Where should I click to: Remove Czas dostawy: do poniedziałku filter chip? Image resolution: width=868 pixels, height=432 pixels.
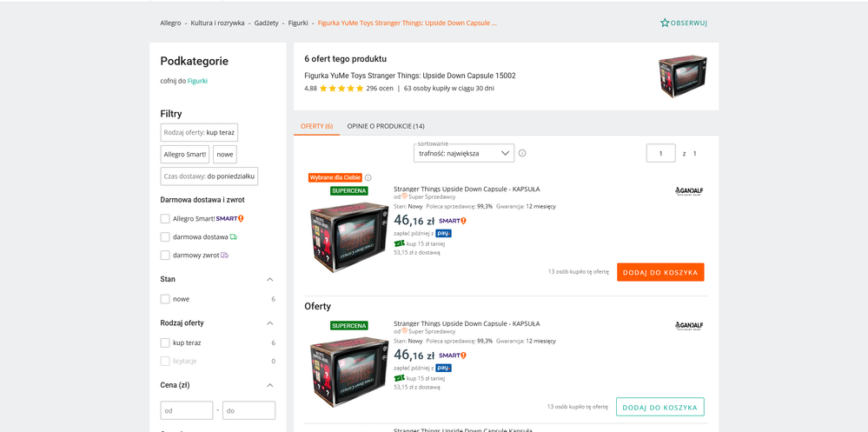tap(209, 176)
